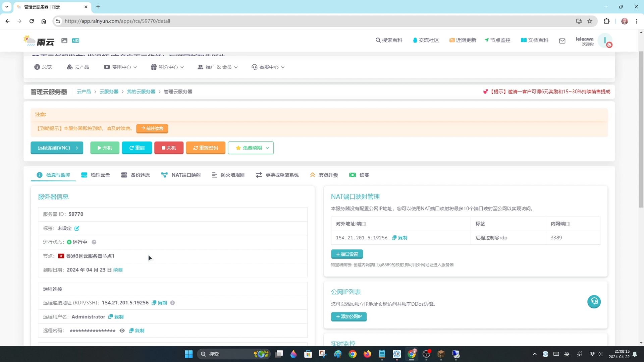The width and height of the screenshot is (644, 362).
Task: Copy the NAT external address in the table
Action: click(399, 238)
